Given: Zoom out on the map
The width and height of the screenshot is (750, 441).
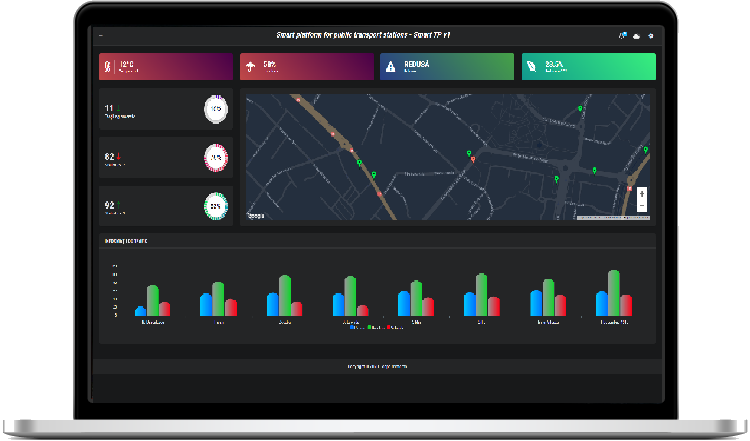Looking at the screenshot, I should (x=641, y=204).
